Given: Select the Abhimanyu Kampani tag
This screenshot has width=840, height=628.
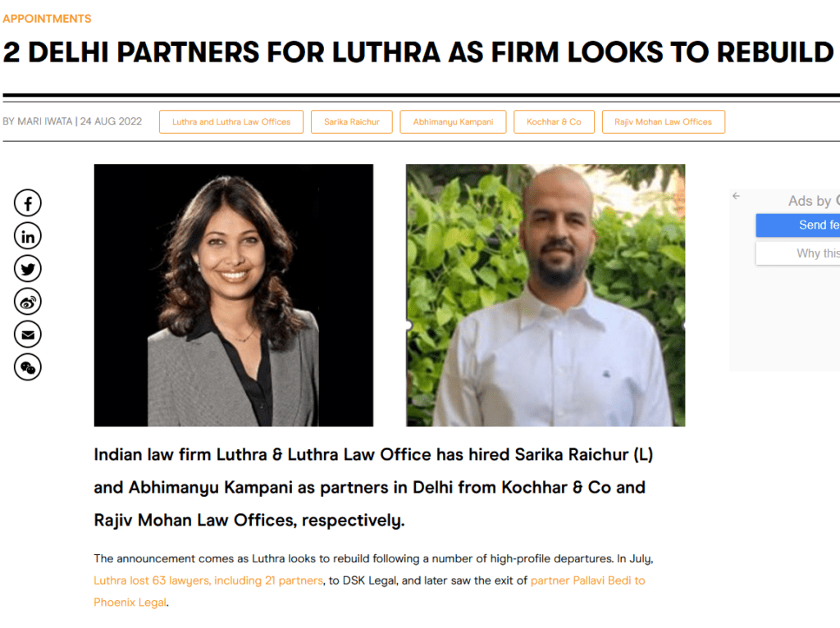Looking at the screenshot, I should 453,121.
